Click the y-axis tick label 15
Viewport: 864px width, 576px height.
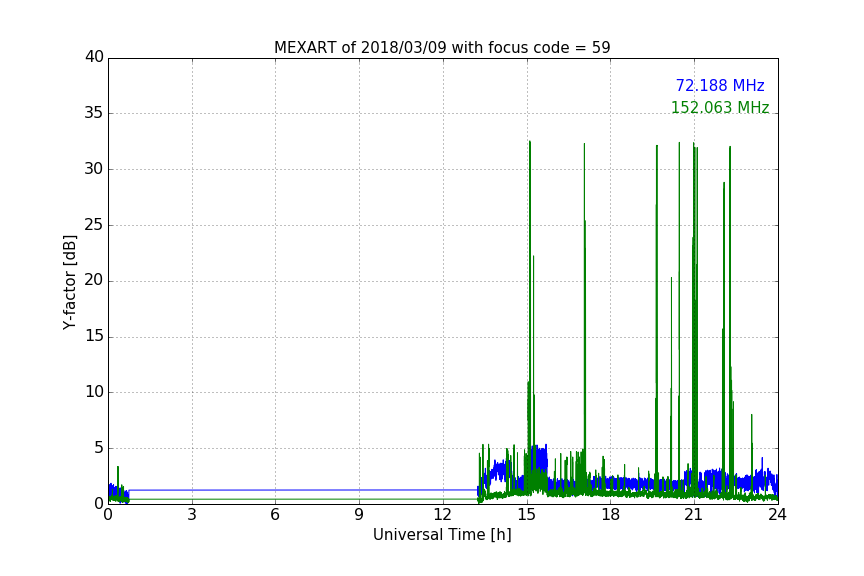tap(94, 336)
